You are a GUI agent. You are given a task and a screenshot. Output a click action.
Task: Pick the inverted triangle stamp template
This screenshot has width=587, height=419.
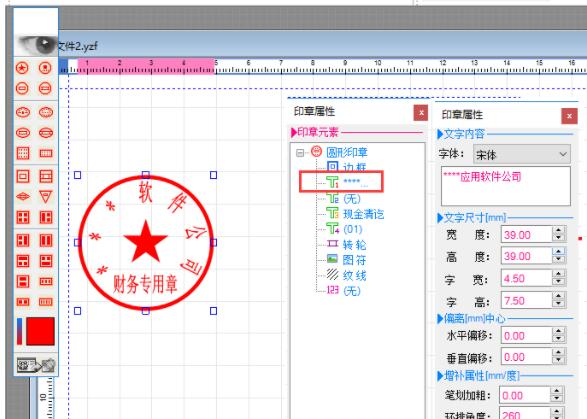click(46, 197)
